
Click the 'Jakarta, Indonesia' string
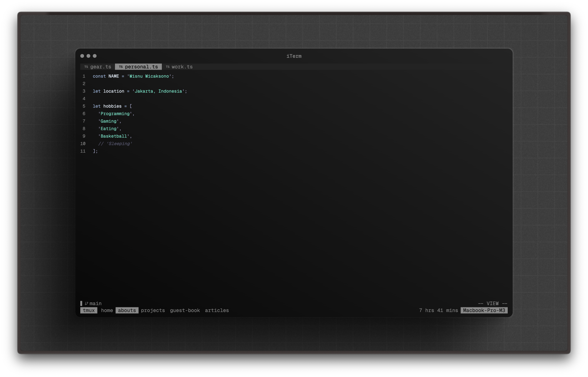tap(158, 91)
